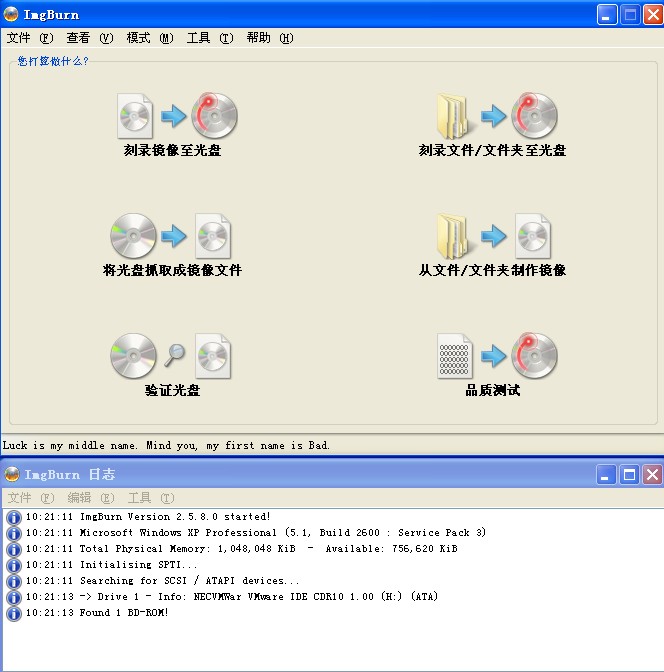Open the 模式 (M) menu
Image resolution: width=664 pixels, height=672 pixels.
pos(150,38)
